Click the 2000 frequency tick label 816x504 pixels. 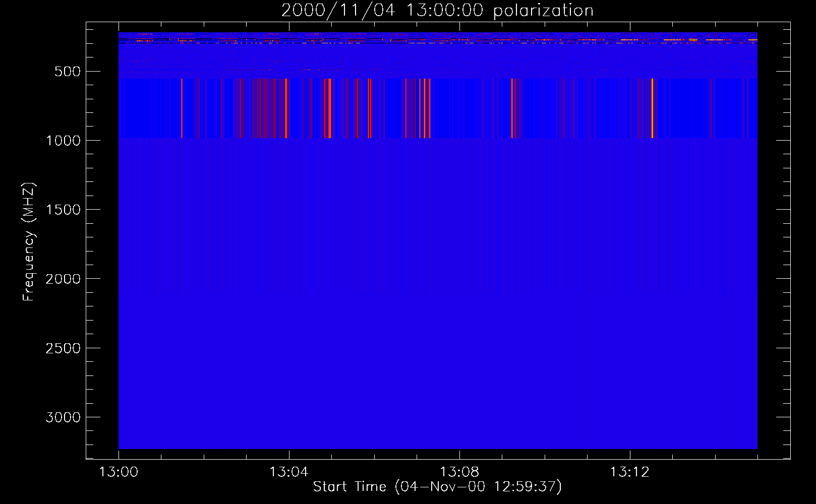pyautogui.click(x=63, y=279)
